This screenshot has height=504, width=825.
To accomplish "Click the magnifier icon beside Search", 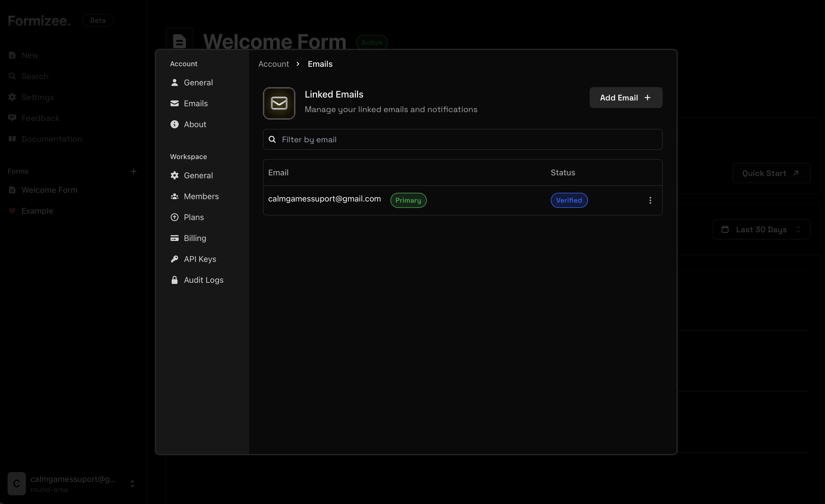I will (12, 76).
